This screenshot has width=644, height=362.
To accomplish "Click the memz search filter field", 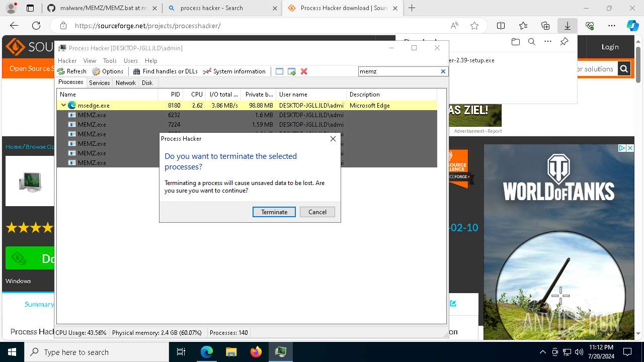I will pos(399,71).
